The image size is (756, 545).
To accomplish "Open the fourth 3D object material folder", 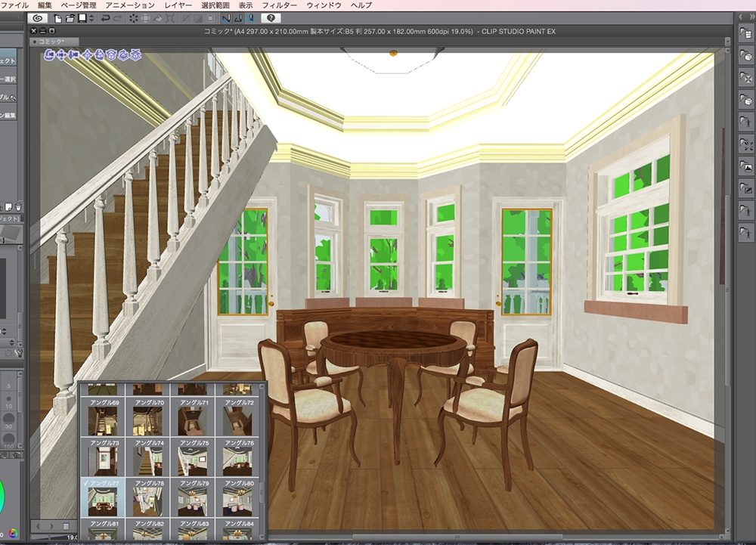I will [745, 101].
